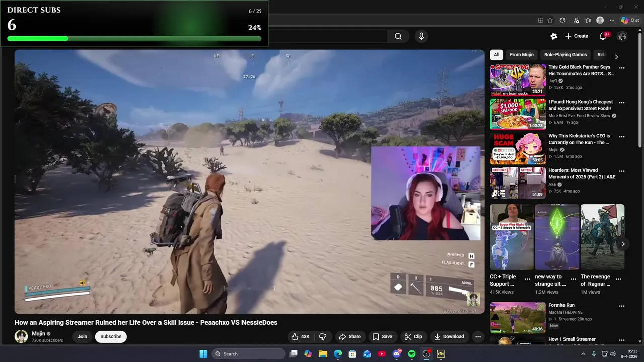Click the YouTube search magnifier button
Viewport: 644px width, 362px height.
click(398, 36)
